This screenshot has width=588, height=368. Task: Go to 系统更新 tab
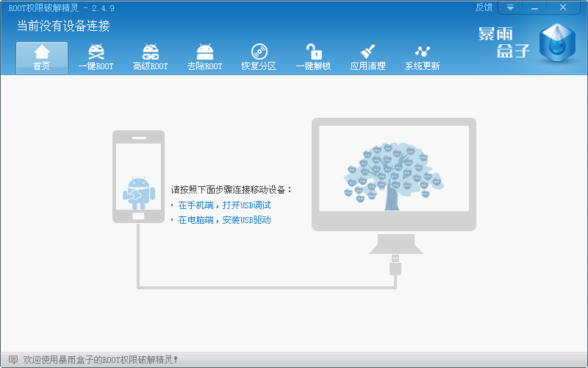[422, 58]
